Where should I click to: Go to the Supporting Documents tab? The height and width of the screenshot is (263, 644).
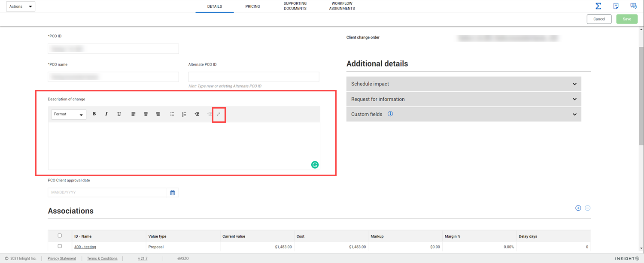tap(295, 6)
